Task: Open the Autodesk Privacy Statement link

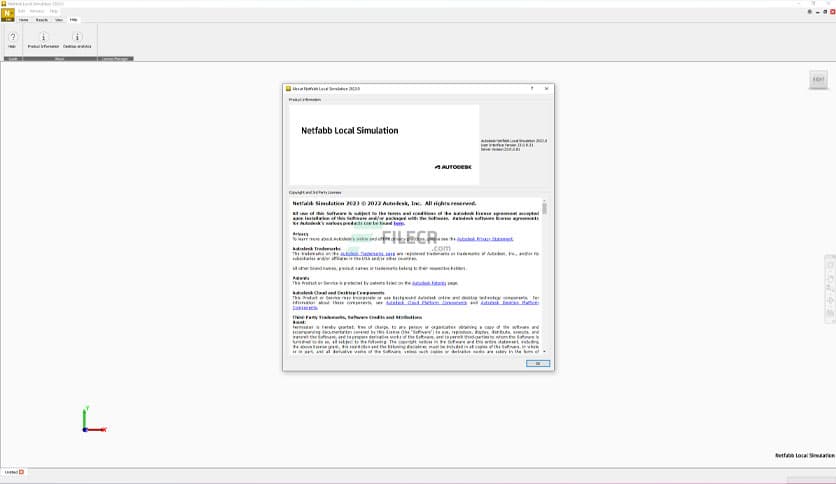Action: coord(485,239)
